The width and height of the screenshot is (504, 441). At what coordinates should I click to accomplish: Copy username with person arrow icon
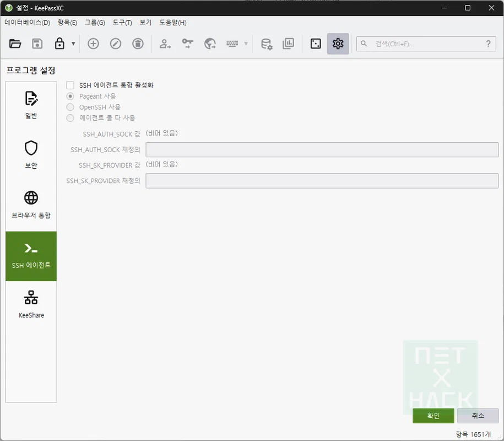click(165, 44)
